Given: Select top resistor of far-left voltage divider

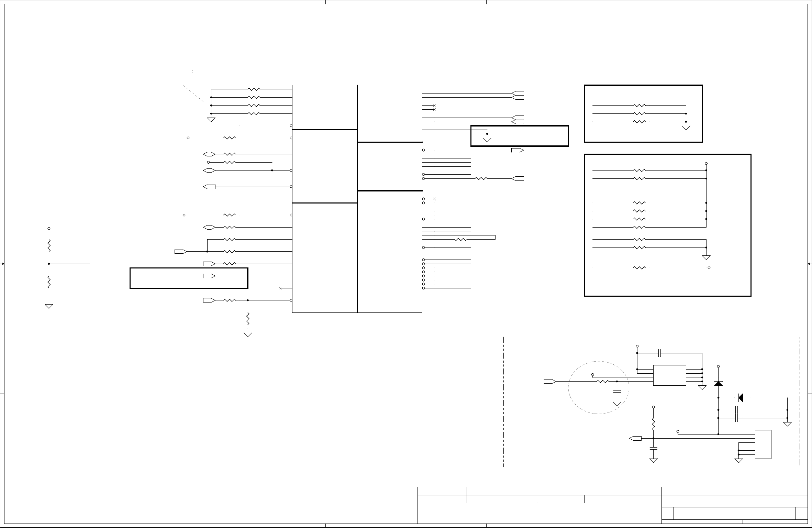Looking at the screenshot, I should click(x=49, y=245).
